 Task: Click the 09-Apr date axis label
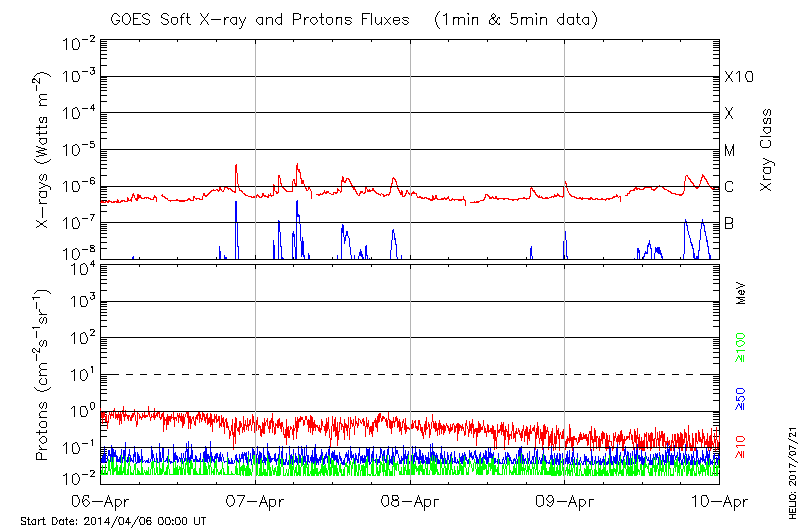[x=565, y=501]
